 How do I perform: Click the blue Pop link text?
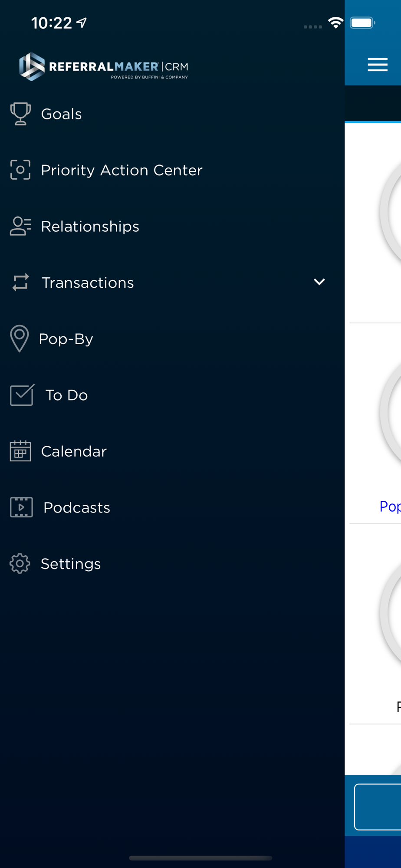pyautogui.click(x=389, y=506)
